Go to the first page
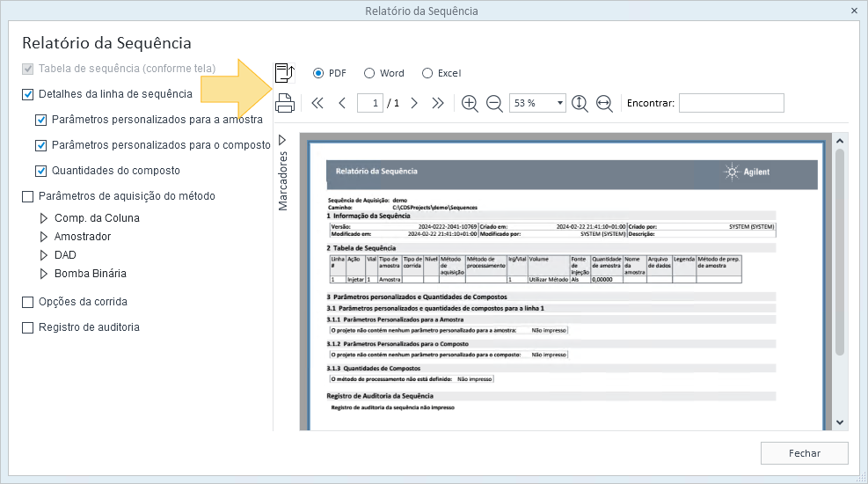The image size is (868, 484). tap(317, 103)
